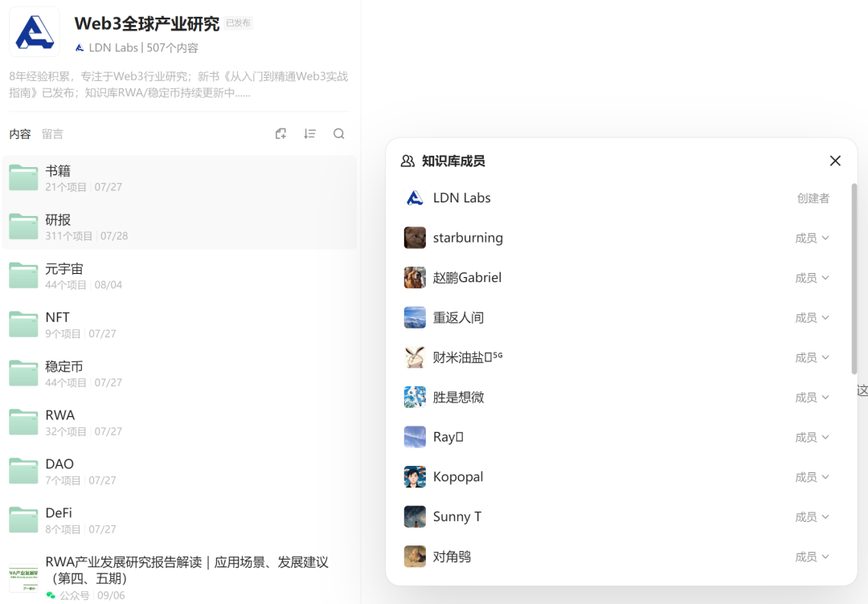The width and height of the screenshot is (868, 604).
Task: Click the RWA folder icon
Action: [22, 422]
